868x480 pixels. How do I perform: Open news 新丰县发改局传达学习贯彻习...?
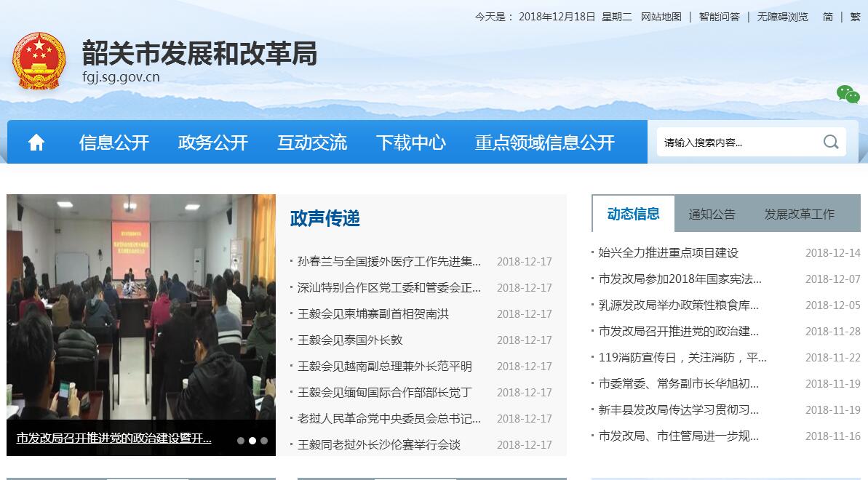pos(679,409)
